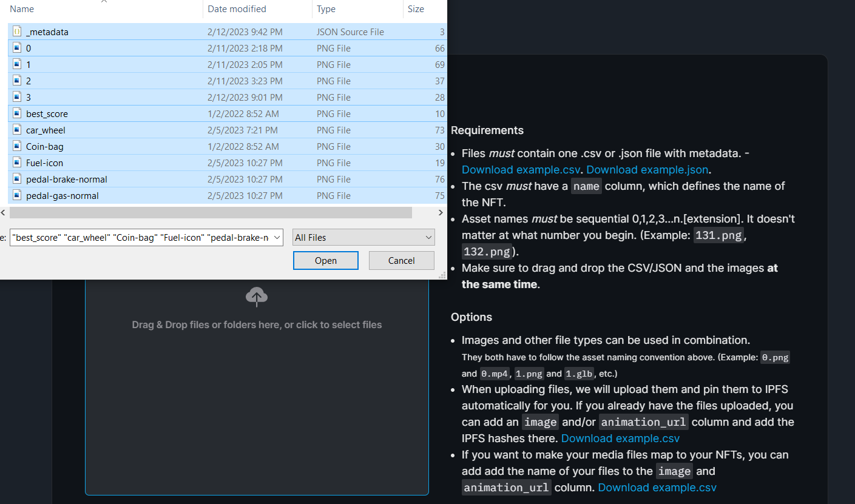855x504 pixels.
Task: Click the Fuel-icon file's icon
Action: pyautogui.click(x=17, y=163)
